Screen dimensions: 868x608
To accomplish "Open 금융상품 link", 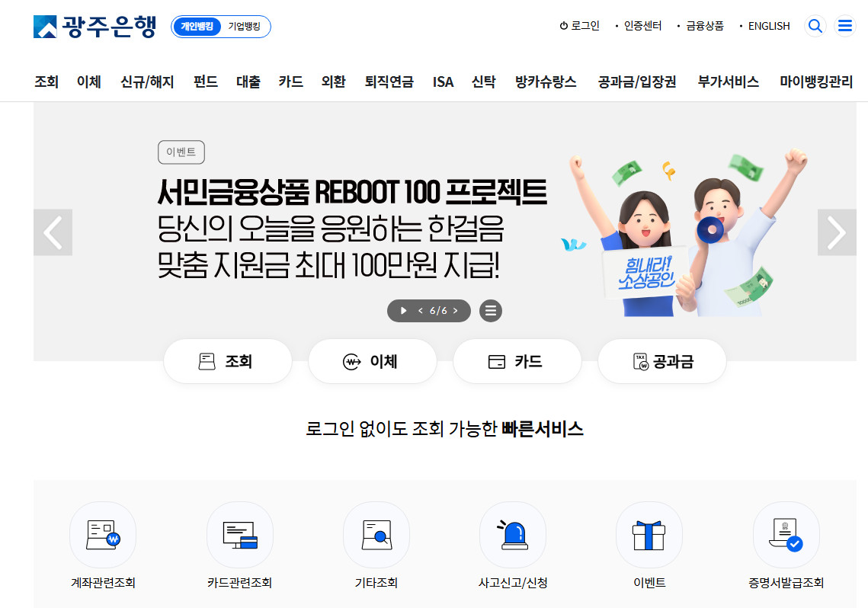I will (705, 26).
